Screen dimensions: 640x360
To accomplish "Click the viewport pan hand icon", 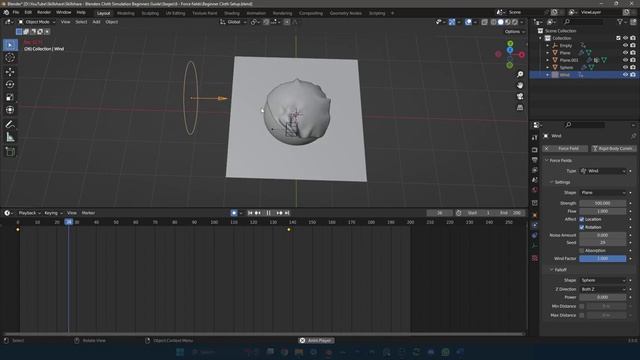I will point(520,85).
